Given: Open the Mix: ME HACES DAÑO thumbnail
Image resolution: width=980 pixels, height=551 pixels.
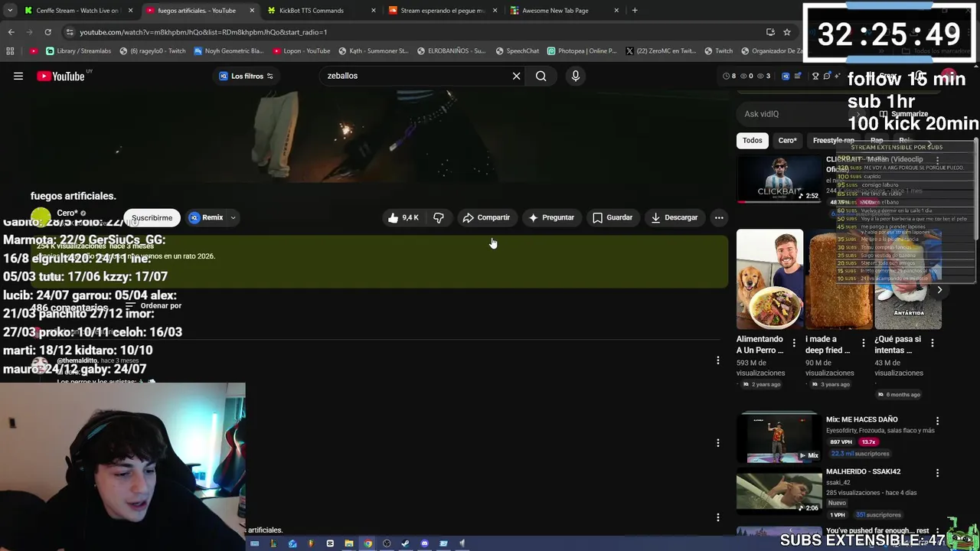Looking at the screenshot, I should pos(779,438).
